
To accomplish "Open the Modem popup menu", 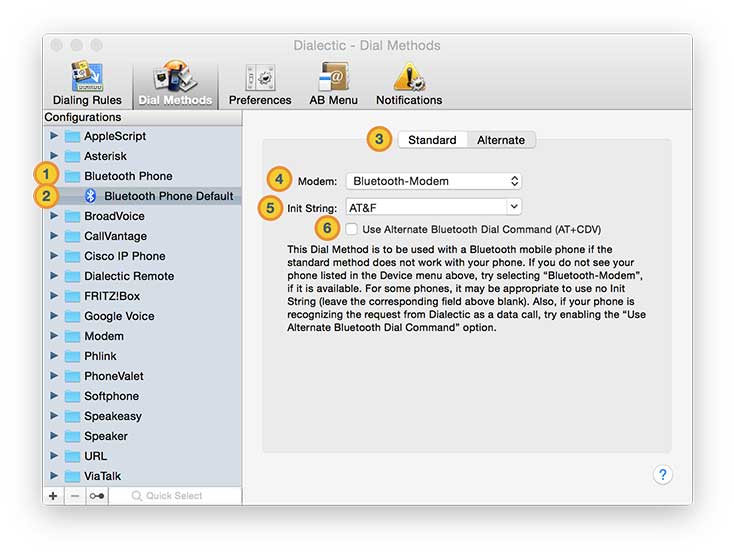I will coord(433,181).
